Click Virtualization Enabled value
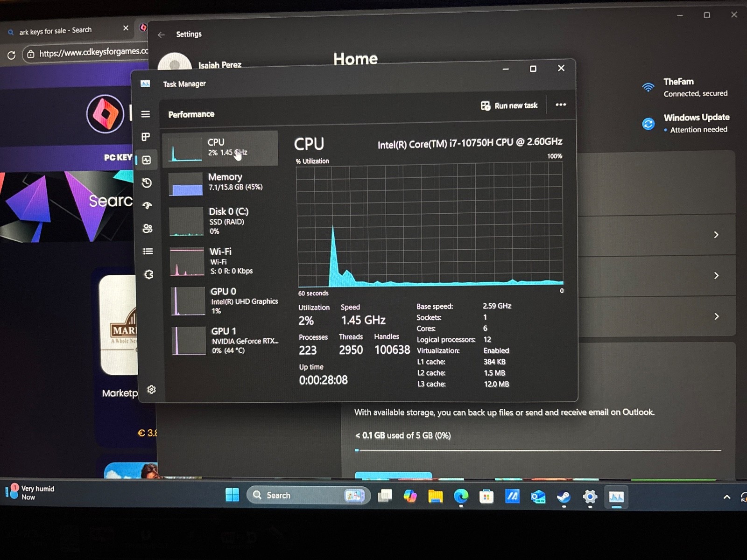747x560 pixels. coord(496,350)
